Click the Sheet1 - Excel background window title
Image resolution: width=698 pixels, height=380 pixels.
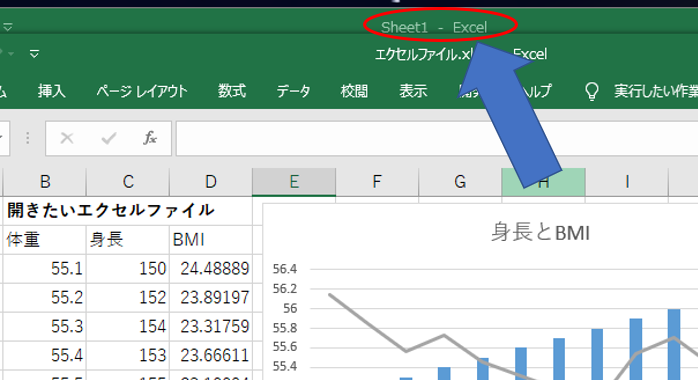pyautogui.click(x=434, y=28)
